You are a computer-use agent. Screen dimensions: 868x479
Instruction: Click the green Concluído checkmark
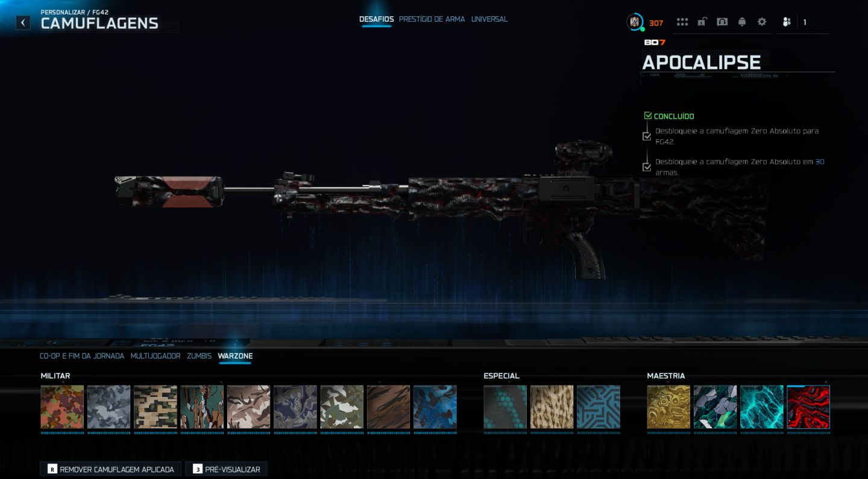click(648, 116)
